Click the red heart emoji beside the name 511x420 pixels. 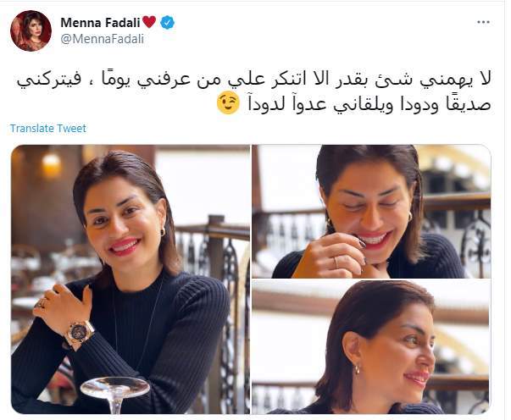pos(149,22)
